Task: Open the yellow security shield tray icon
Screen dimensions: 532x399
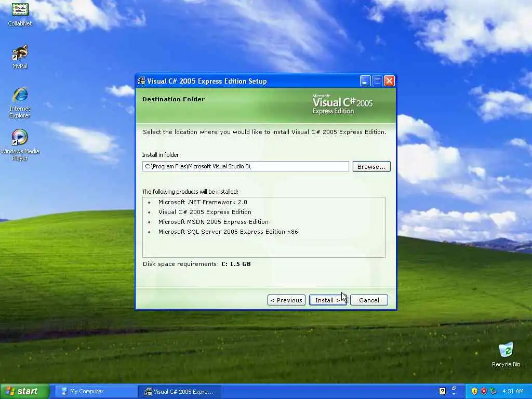Action: pyautogui.click(x=474, y=392)
